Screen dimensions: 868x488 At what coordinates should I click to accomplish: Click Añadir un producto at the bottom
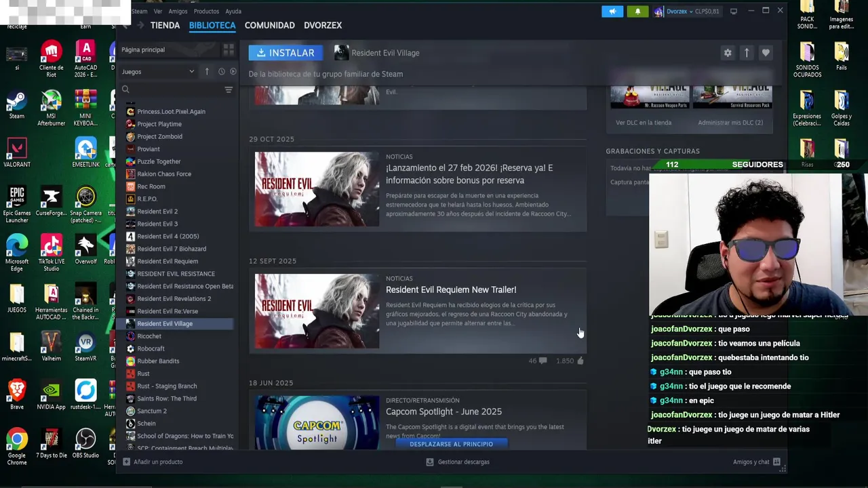[x=153, y=462]
